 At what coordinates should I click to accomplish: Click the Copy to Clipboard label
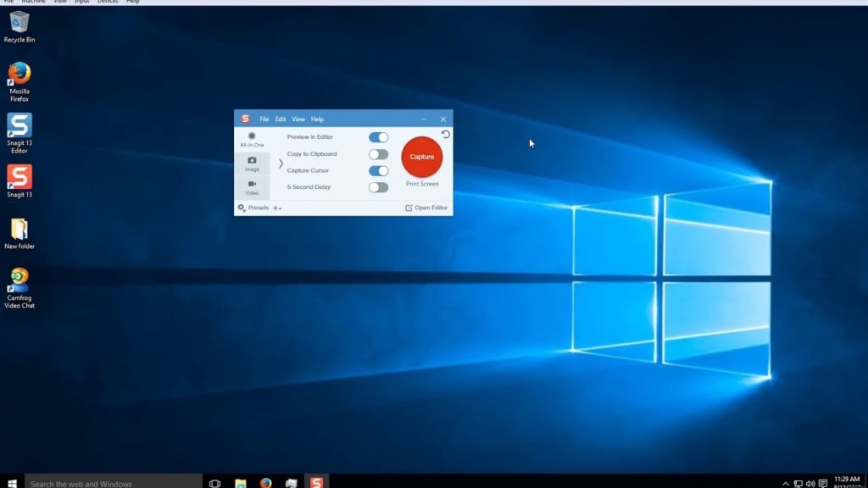[312, 154]
